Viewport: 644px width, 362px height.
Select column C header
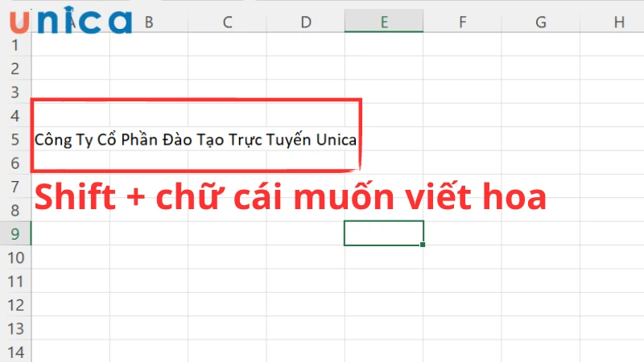tap(227, 22)
